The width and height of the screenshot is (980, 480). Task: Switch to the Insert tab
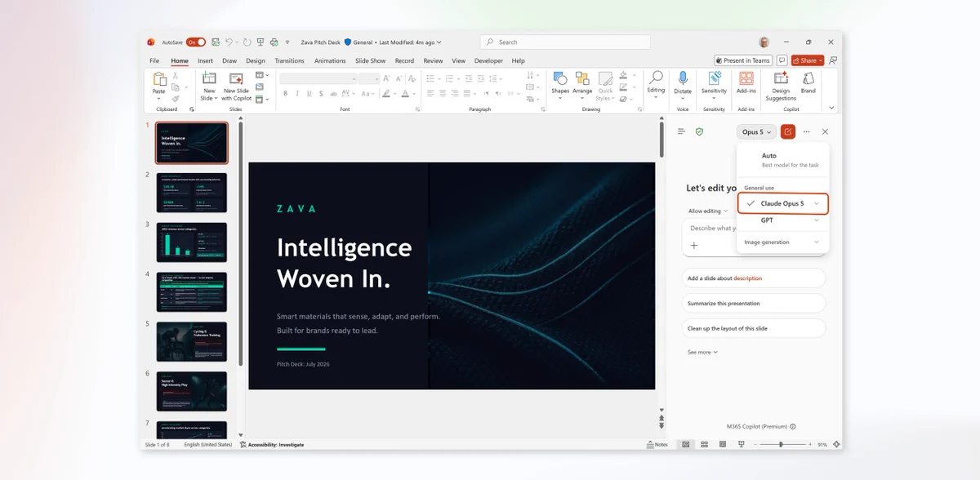[x=205, y=60]
